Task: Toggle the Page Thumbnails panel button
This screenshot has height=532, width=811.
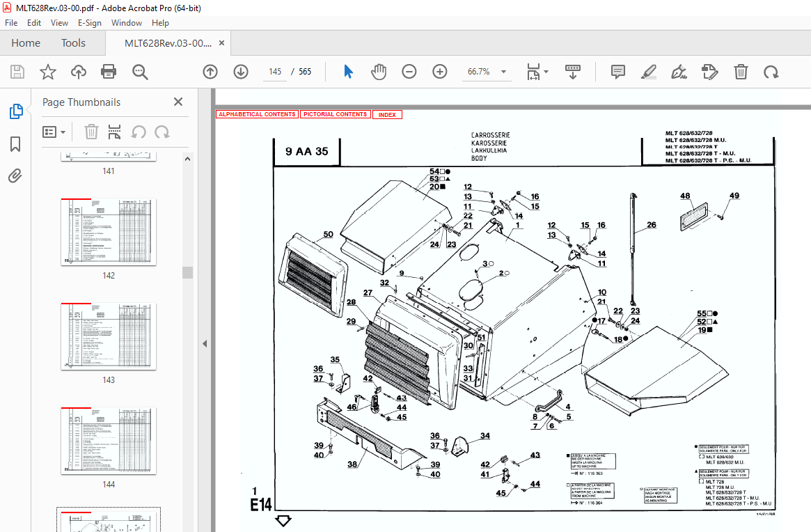Action: pos(15,111)
